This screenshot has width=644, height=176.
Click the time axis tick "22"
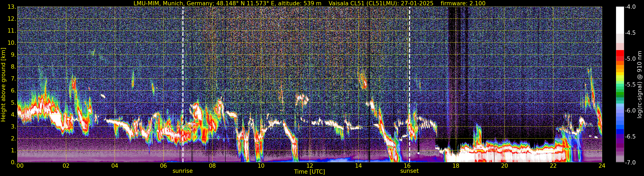point(553,166)
